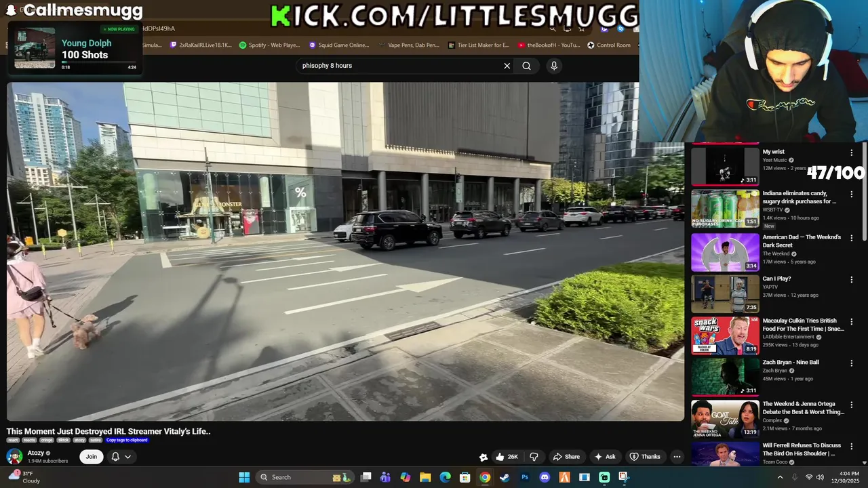Open Snipping Tool in taskbar
This screenshot has width=868, height=488.
(624, 477)
